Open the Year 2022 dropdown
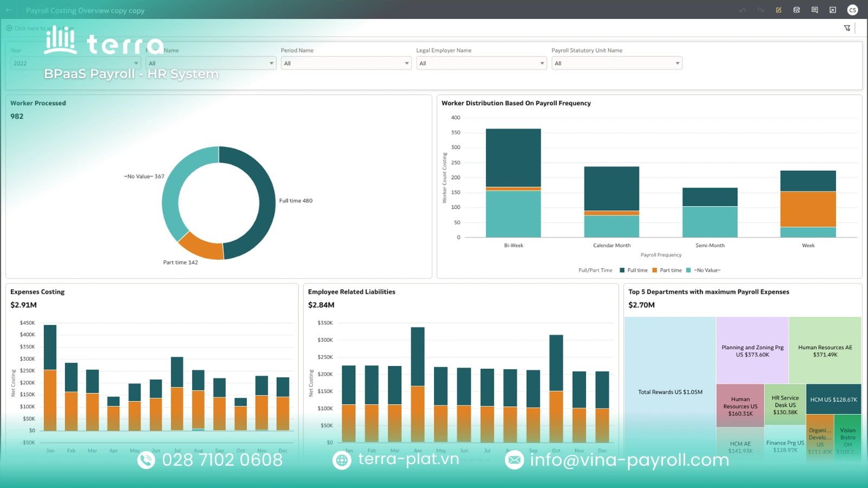This screenshot has width=868, height=488. point(75,63)
